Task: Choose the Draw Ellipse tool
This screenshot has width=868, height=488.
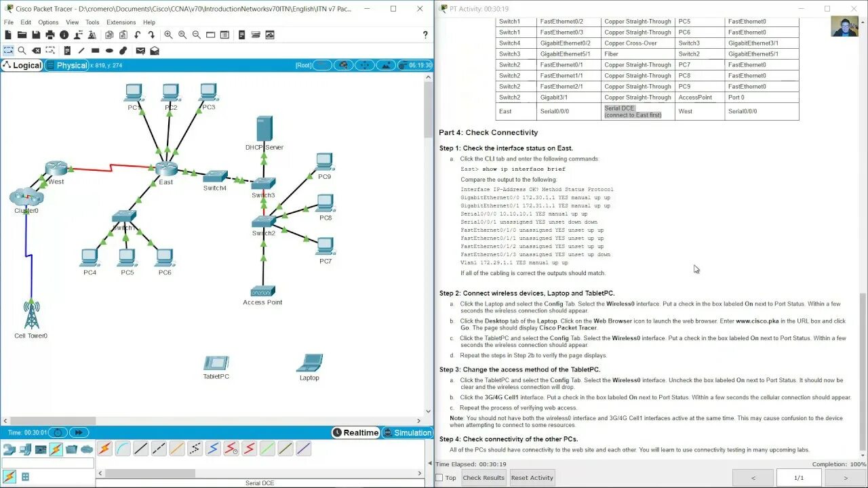Action: pyautogui.click(x=109, y=50)
